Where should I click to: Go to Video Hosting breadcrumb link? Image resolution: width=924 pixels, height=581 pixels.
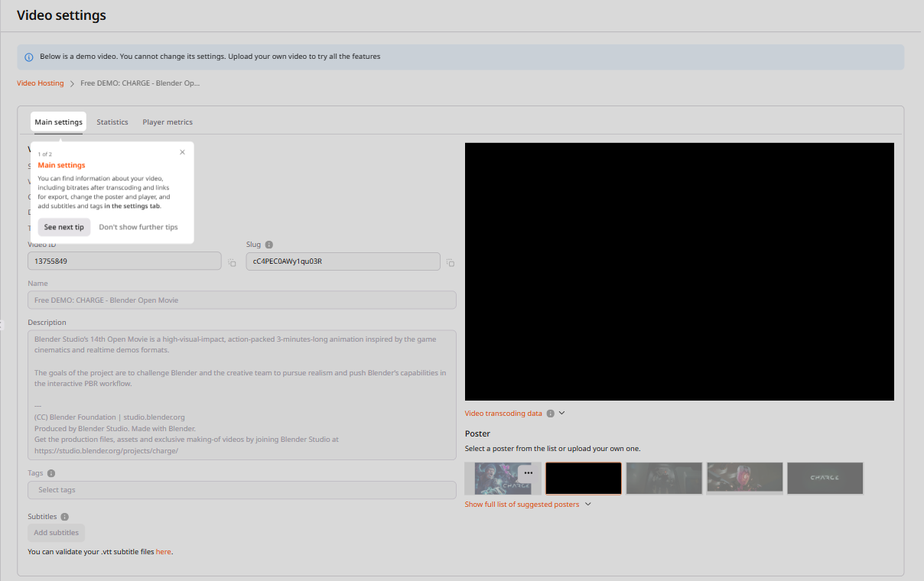[41, 83]
